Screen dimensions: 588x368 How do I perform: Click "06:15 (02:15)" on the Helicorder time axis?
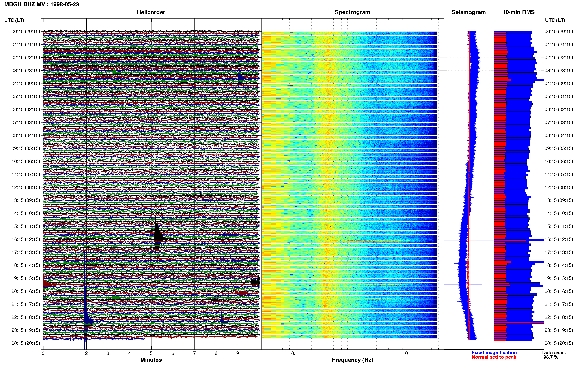[x=26, y=109]
